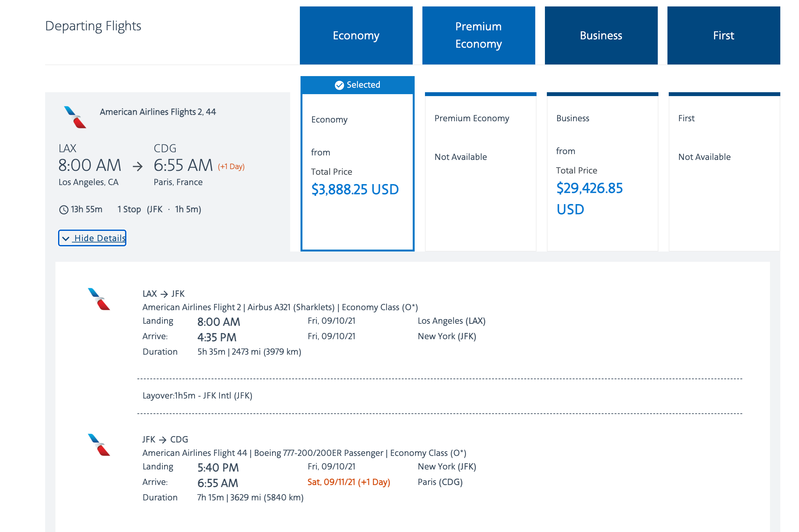The width and height of the screenshot is (799, 532).
Task: Open the Business cabin tab
Action: point(601,35)
